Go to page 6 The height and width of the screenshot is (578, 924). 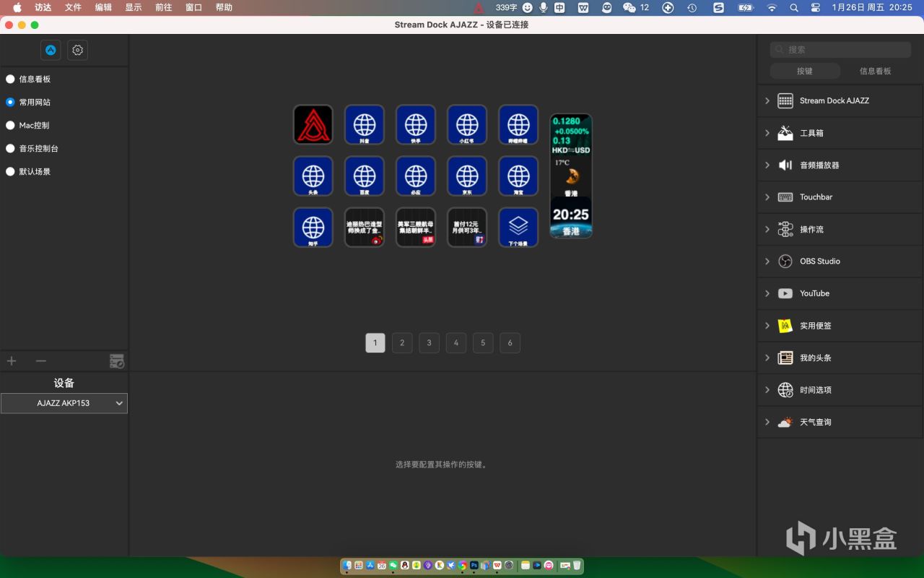(510, 342)
